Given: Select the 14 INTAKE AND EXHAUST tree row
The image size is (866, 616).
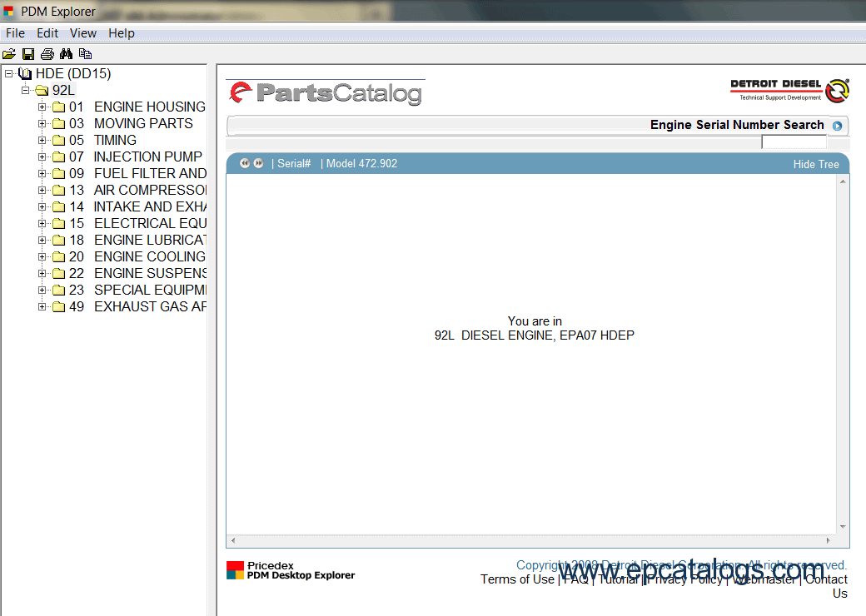Looking at the screenshot, I should [x=137, y=207].
